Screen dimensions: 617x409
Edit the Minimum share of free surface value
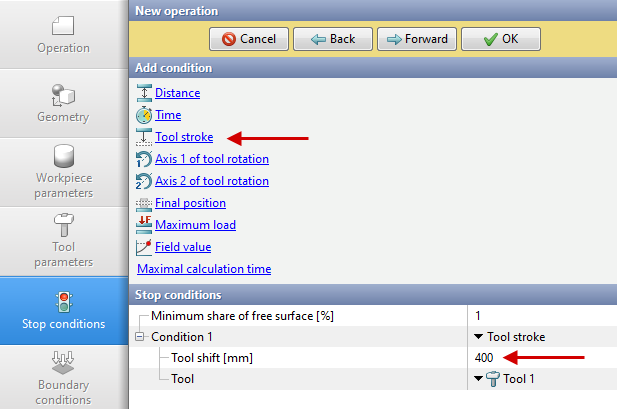coord(540,316)
